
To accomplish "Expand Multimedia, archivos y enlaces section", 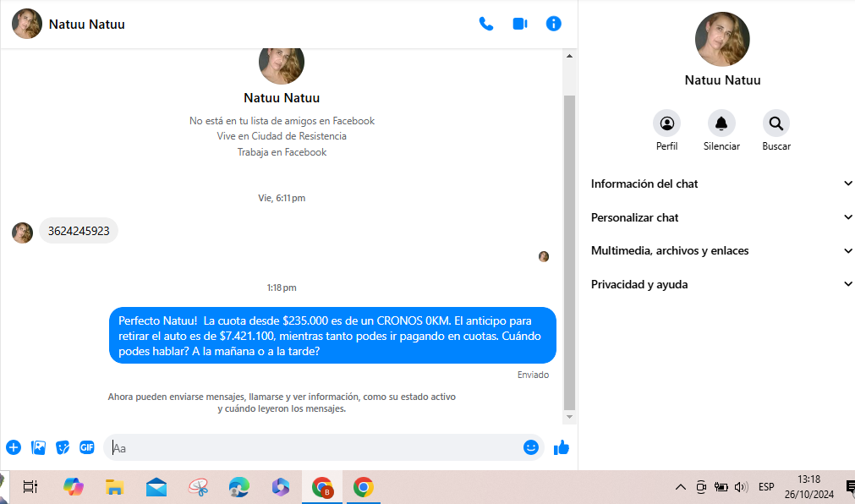I will coord(721,251).
